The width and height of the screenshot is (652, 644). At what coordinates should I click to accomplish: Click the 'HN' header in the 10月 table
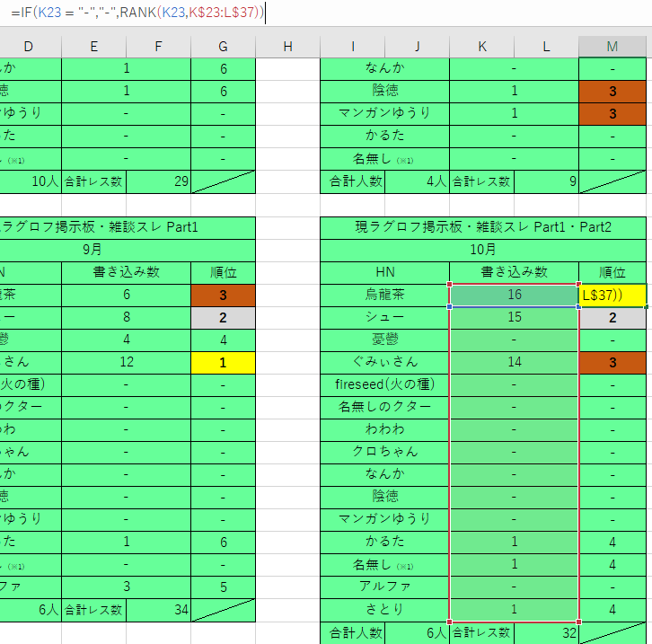[385, 272]
